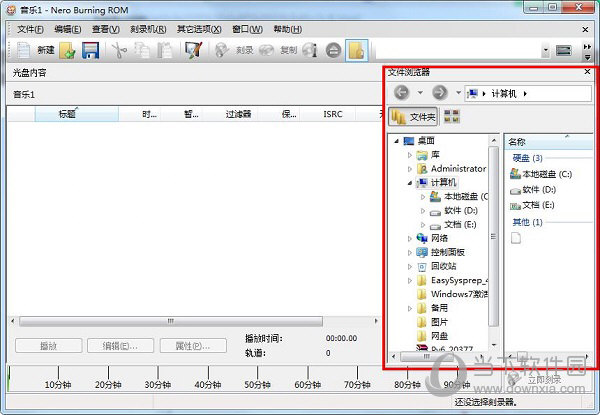Screen dimensions: 600x415
Task: Open the cover designer icon with the brush
Action: 193,50
